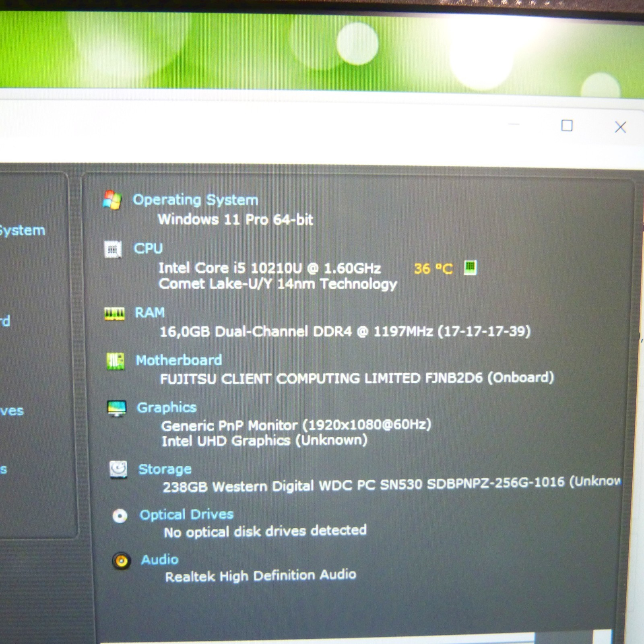Select the 'Windows 11 Pro 64-bit' text
The image size is (644, 644).
click(x=235, y=219)
